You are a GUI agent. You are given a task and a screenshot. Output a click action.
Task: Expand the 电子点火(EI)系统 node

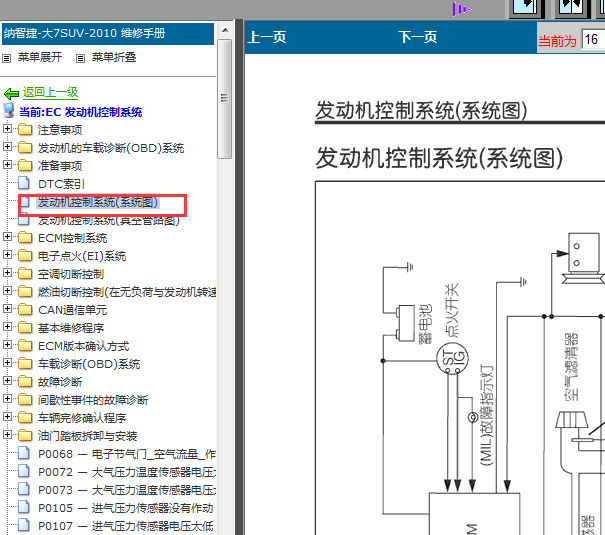click(x=7, y=255)
